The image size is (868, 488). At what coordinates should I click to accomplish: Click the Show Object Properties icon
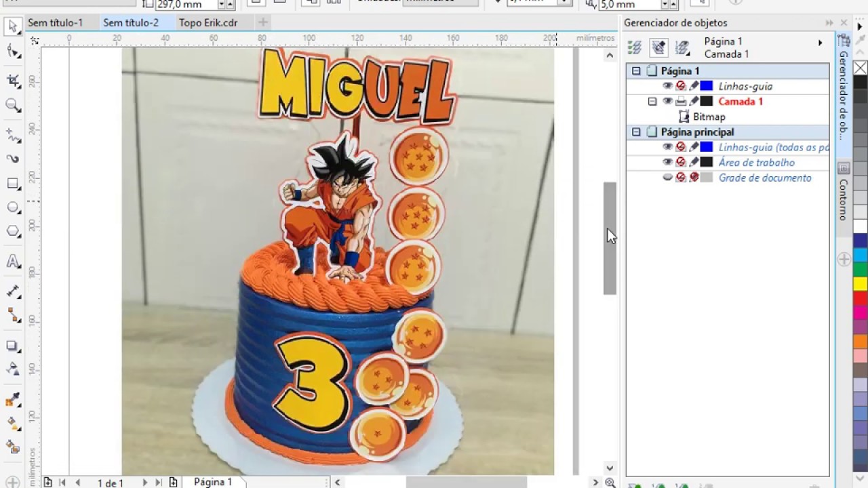635,47
